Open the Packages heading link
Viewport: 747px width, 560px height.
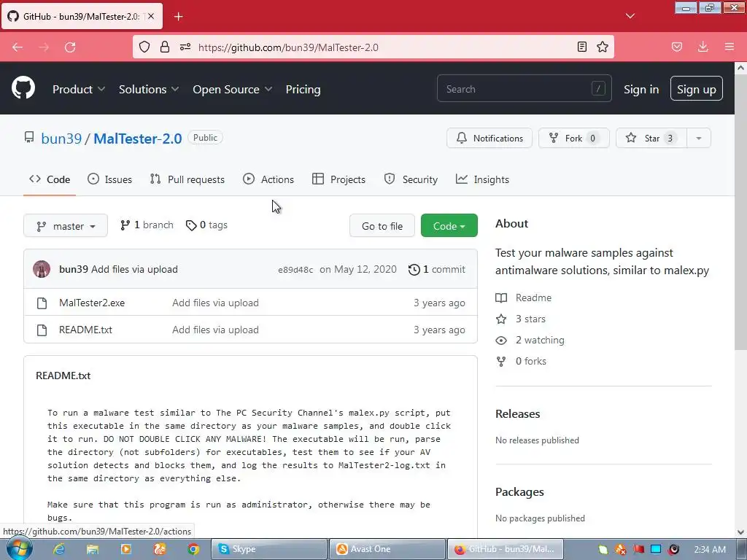519,491
